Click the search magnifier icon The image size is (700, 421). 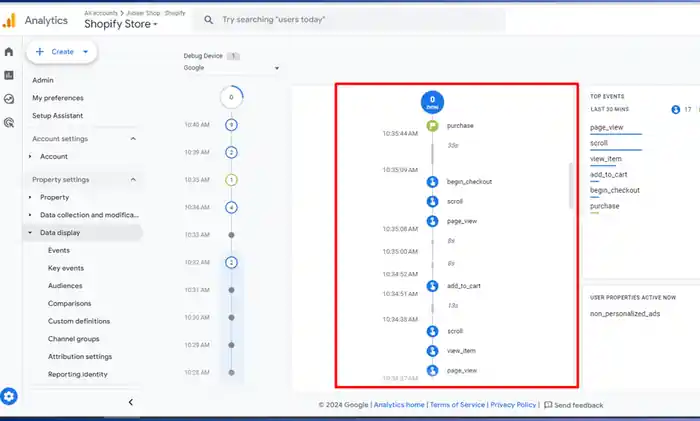coord(208,20)
